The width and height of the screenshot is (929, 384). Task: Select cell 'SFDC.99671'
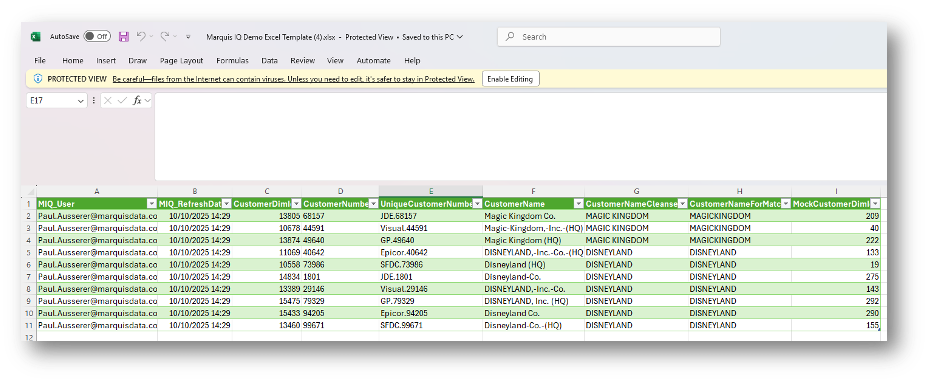(431, 325)
